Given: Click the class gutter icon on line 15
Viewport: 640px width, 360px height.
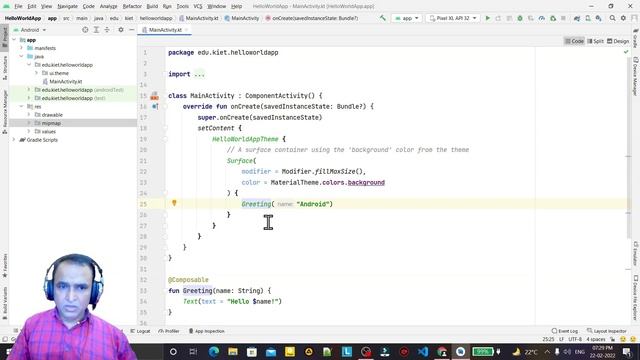Looking at the screenshot, I should click(x=154, y=96).
